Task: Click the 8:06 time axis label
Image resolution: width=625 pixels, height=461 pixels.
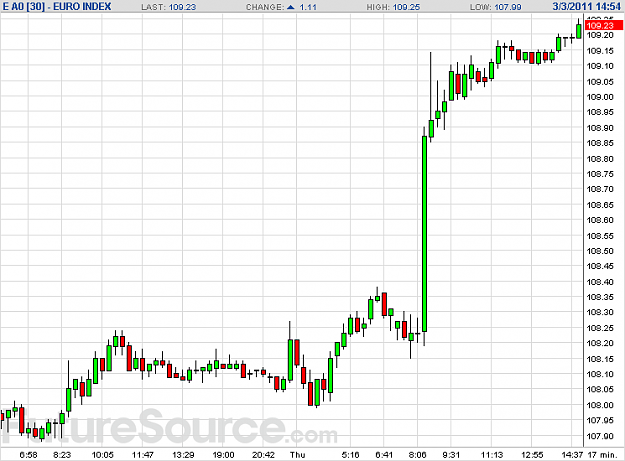Action: click(417, 455)
